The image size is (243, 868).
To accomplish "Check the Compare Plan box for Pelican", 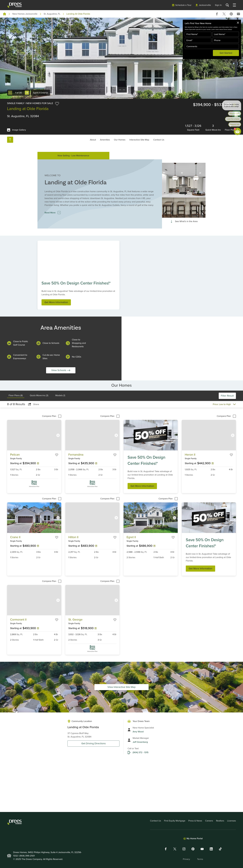I will [x=60, y=416].
